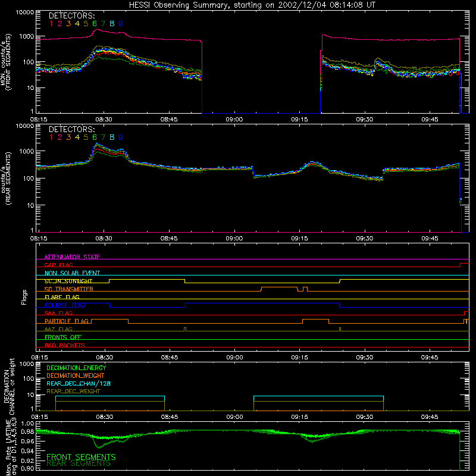Click 09:30 time label under the flags plot
476x476 pixels.
(365, 358)
